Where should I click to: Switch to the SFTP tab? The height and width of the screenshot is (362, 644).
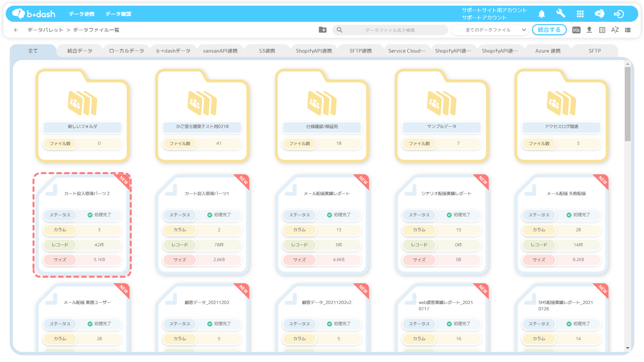pyautogui.click(x=594, y=51)
